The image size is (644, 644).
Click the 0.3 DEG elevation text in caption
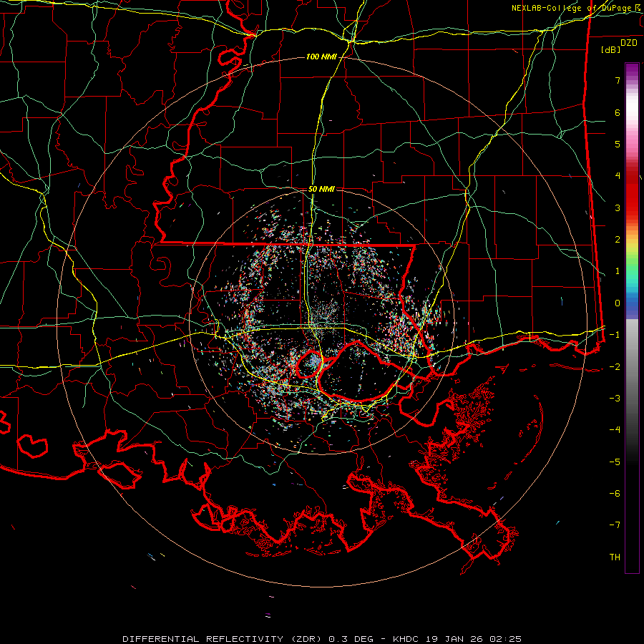(x=351, y=639)
